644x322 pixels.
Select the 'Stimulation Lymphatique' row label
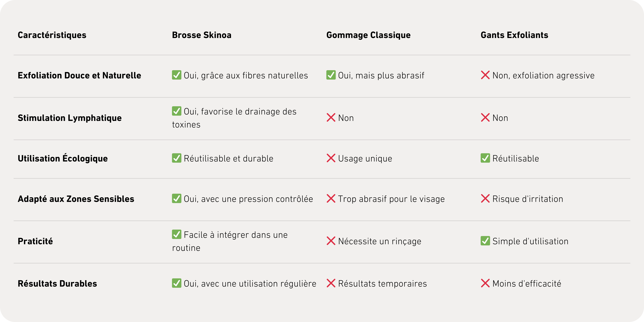(x=70, y=118)
